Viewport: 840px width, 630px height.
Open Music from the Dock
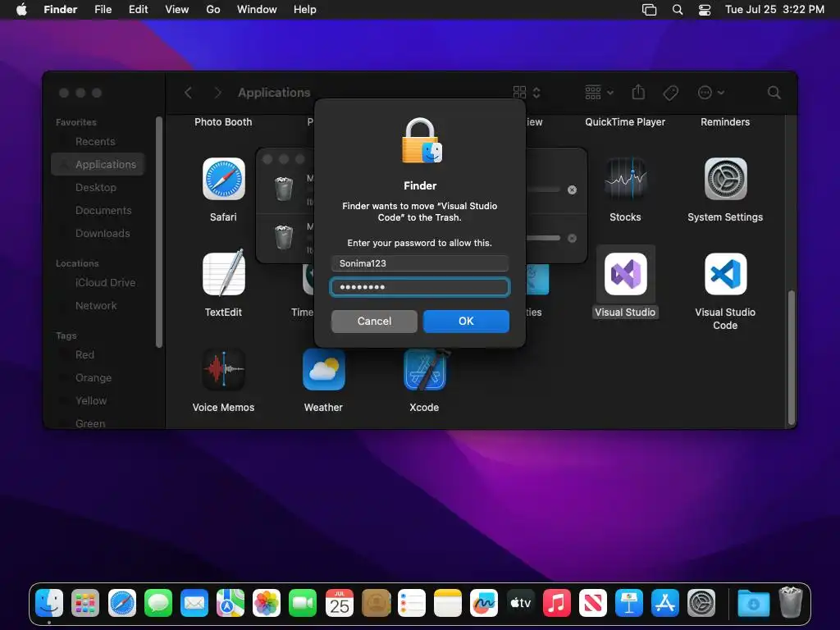point(557,603)
